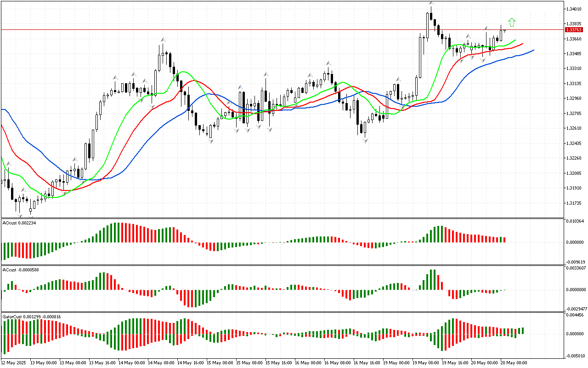Select the down fractal below the 16 May low candle
588x368 pixels.
(365, 141)
